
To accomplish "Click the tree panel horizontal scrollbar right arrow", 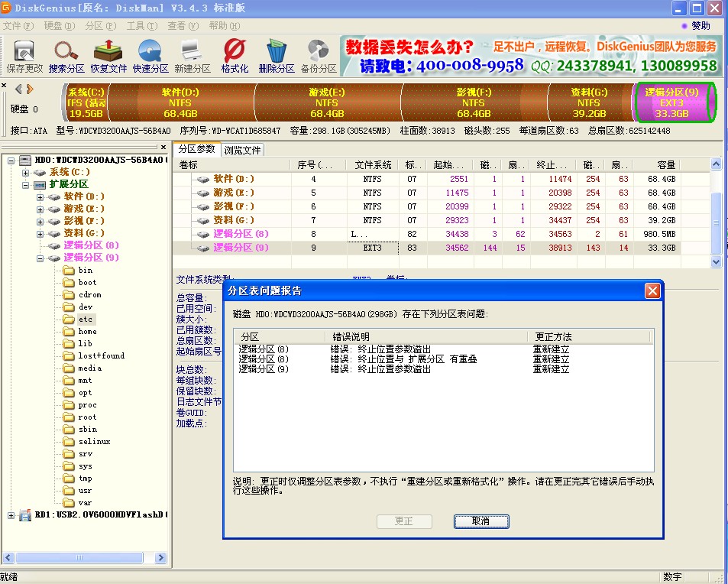I will click(x=160, y=557).
